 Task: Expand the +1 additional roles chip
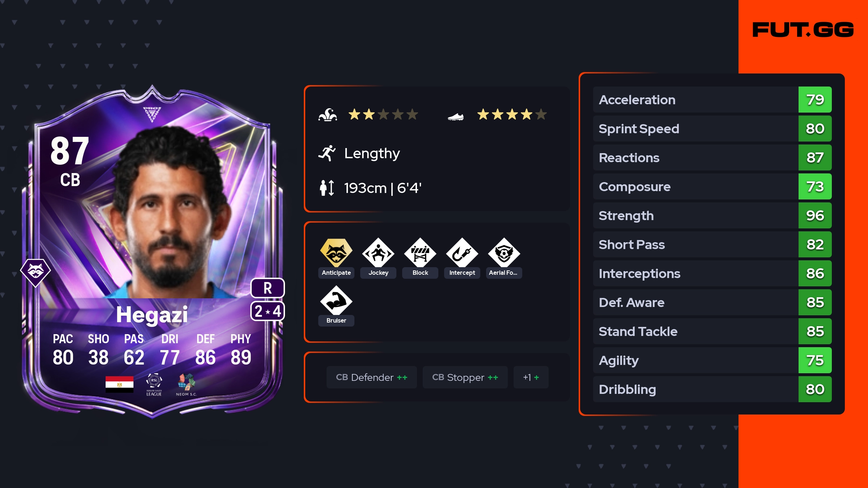531,377
